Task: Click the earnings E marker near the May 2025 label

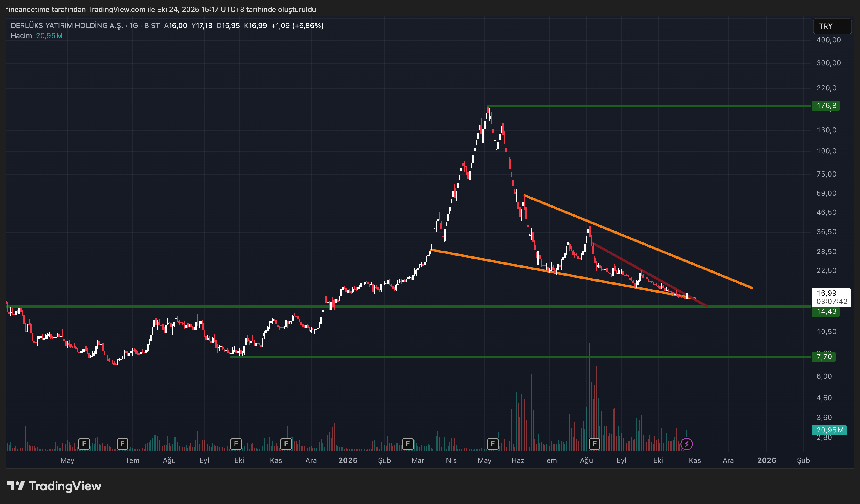Action: pyautogui.click(x=492, y=444)
